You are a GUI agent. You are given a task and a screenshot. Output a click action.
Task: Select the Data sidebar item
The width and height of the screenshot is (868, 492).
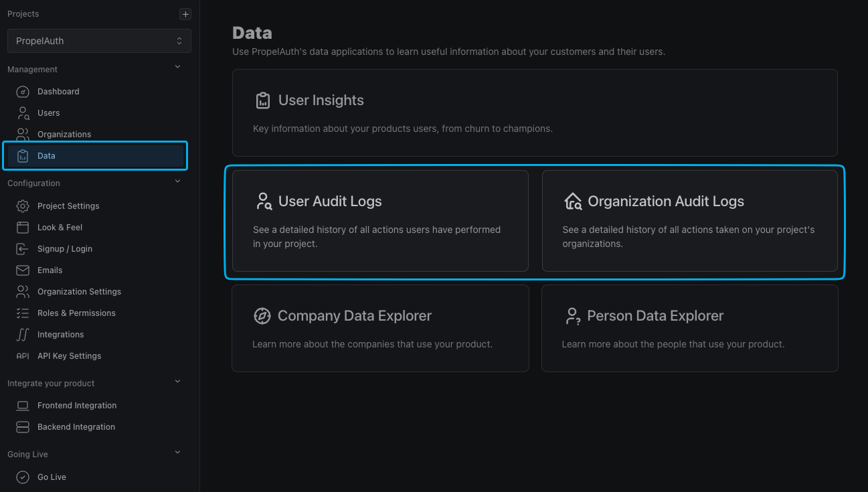[95, 156]
